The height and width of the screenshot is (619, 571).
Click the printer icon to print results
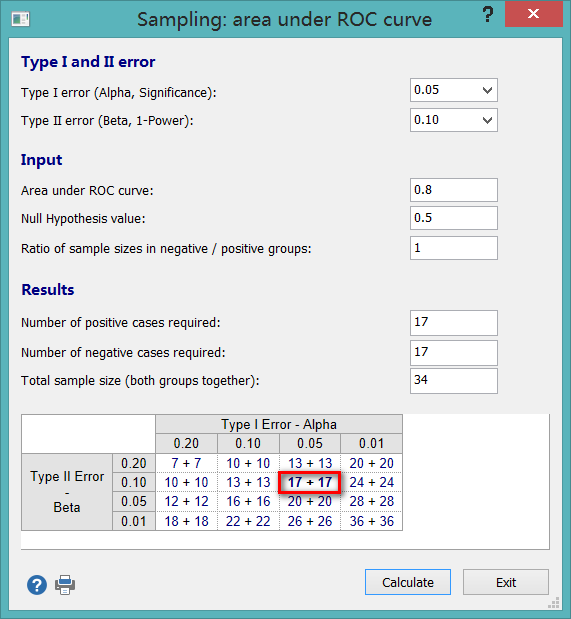(65, 584)
